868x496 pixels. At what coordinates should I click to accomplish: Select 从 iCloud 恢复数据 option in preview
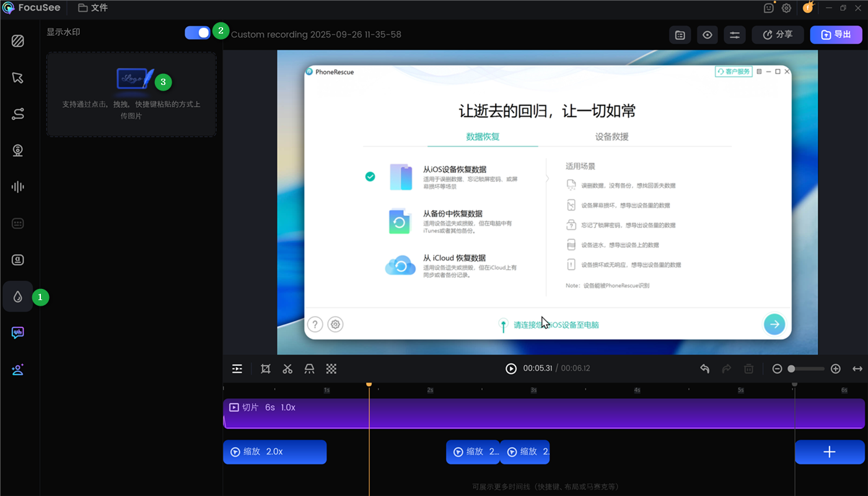[454, 266]
